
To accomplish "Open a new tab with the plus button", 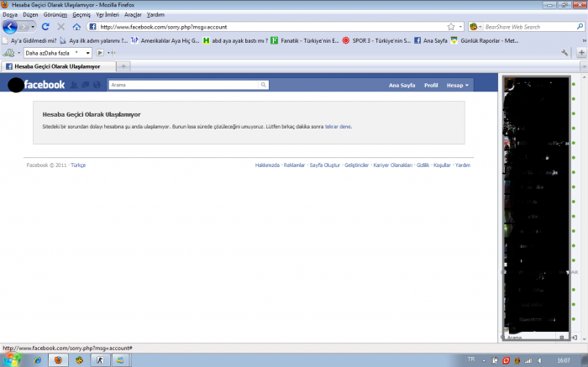I will tap(123, 66).
